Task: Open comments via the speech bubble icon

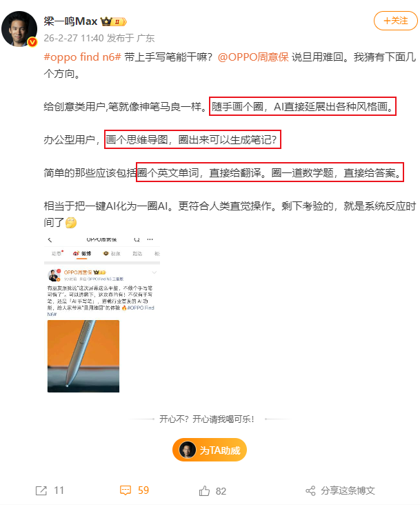Action: click(126, 490)
